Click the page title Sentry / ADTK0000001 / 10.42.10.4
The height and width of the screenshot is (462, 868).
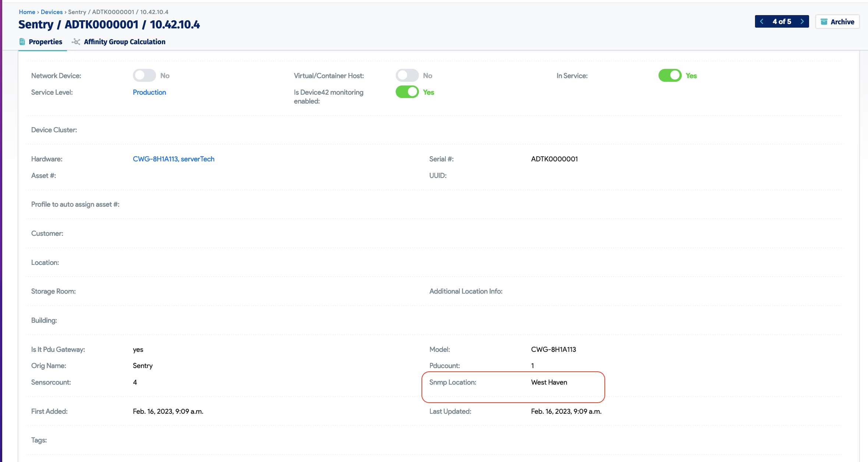(109, 24)
